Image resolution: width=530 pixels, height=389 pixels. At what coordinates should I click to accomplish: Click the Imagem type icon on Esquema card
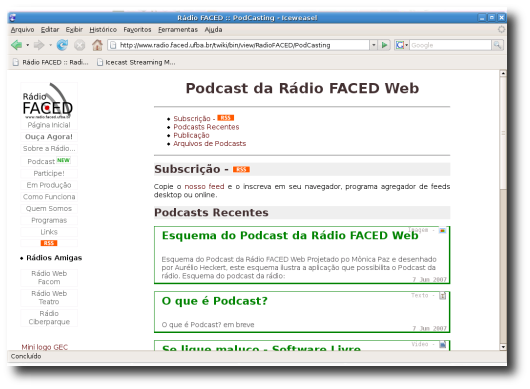(x=442, y=230)
